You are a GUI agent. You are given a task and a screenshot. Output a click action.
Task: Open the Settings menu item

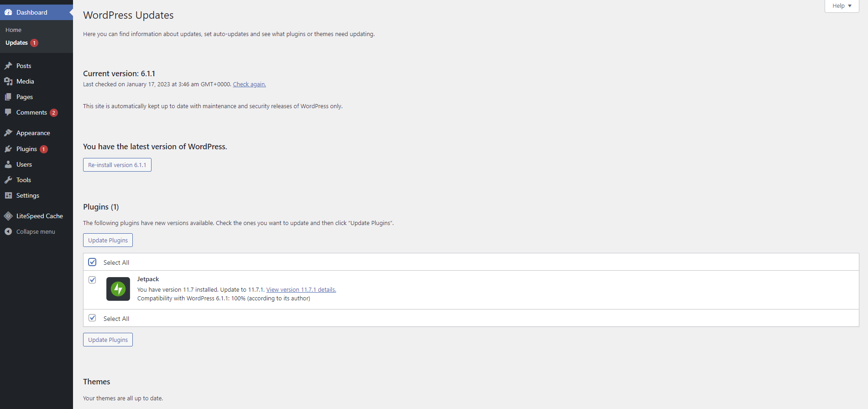coord(28,195)
